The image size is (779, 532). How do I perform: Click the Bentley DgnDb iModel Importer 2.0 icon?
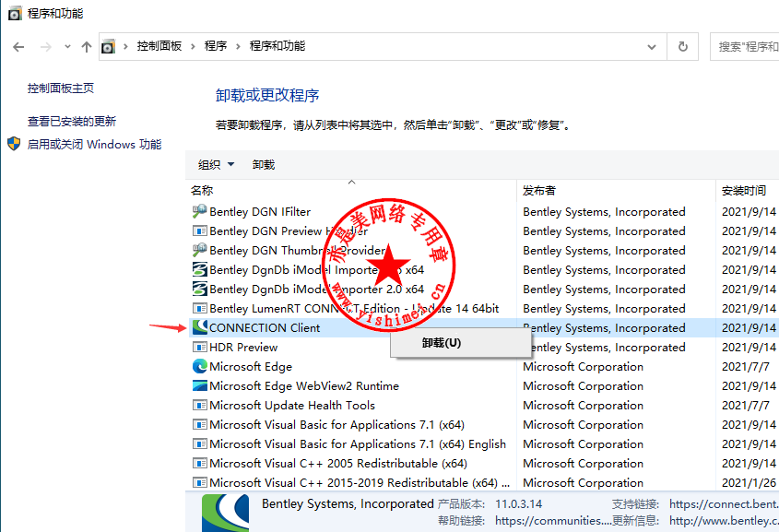pyautogui.click(x=200, y=290)
